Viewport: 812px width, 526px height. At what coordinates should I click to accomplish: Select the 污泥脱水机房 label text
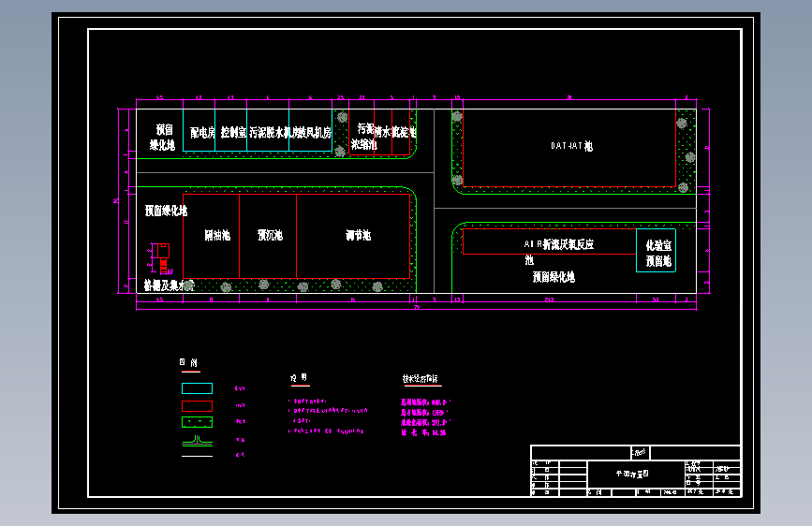(274, 133)
